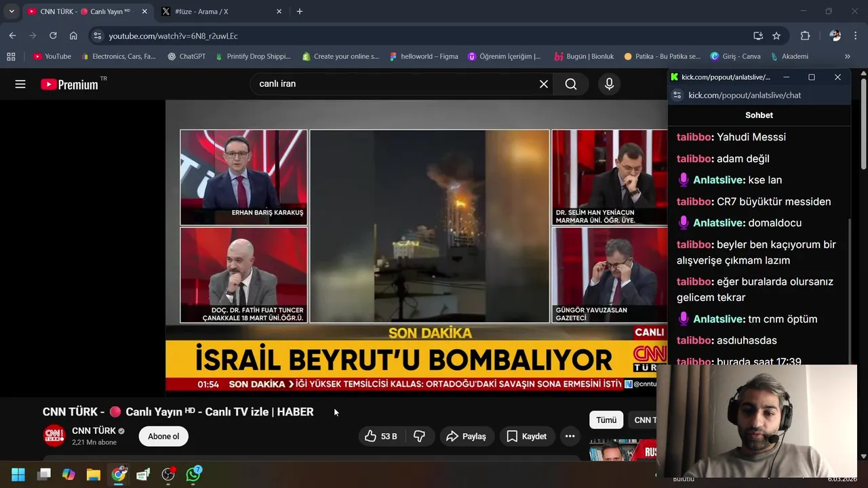
Task: Click talibbo username on Yahudi Messsi message
Action: 693,137
